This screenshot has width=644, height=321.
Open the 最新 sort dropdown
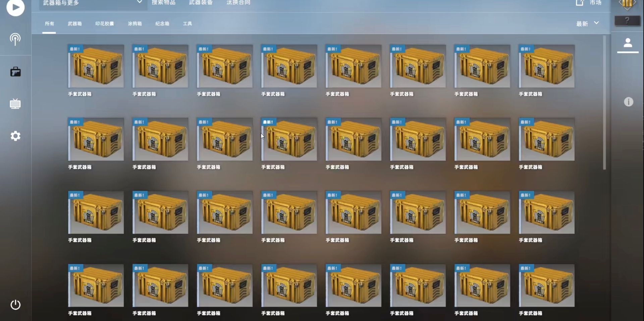[588, 23]
